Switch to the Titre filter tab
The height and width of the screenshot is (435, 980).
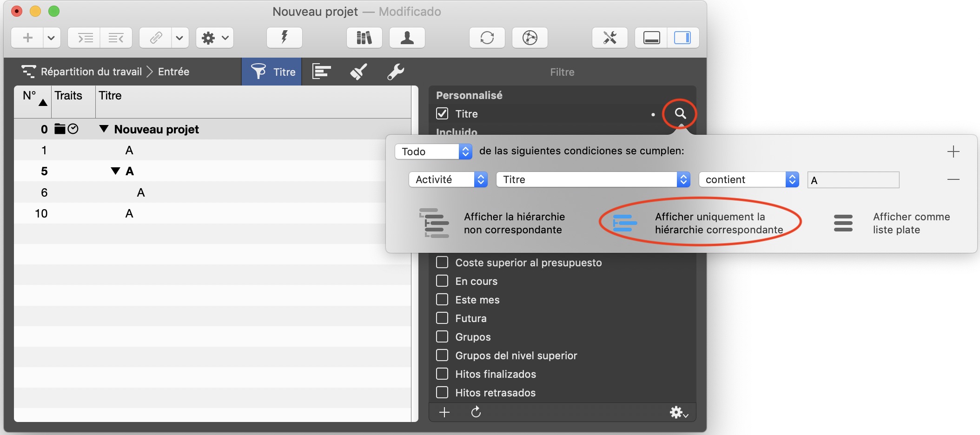click(x=272, y=72)
